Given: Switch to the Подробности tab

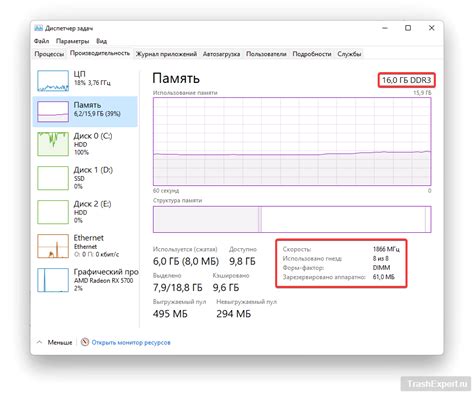Looking at the screenshot, I should coord(312,54).
